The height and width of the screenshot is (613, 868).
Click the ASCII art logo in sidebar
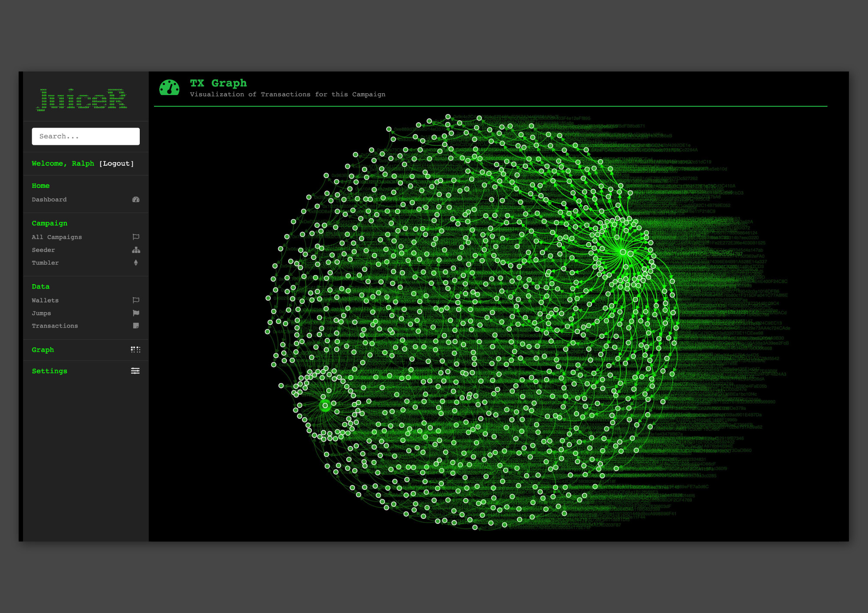(81, 100)
